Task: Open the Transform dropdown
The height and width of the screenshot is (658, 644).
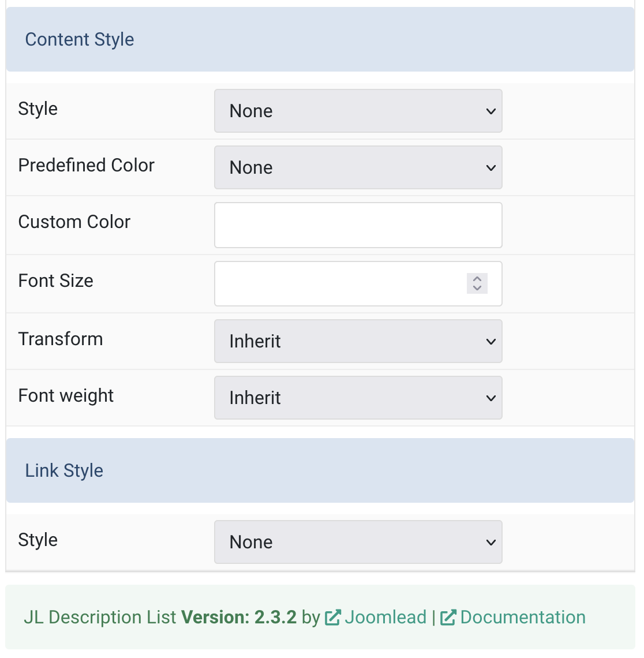Action: 358,341
